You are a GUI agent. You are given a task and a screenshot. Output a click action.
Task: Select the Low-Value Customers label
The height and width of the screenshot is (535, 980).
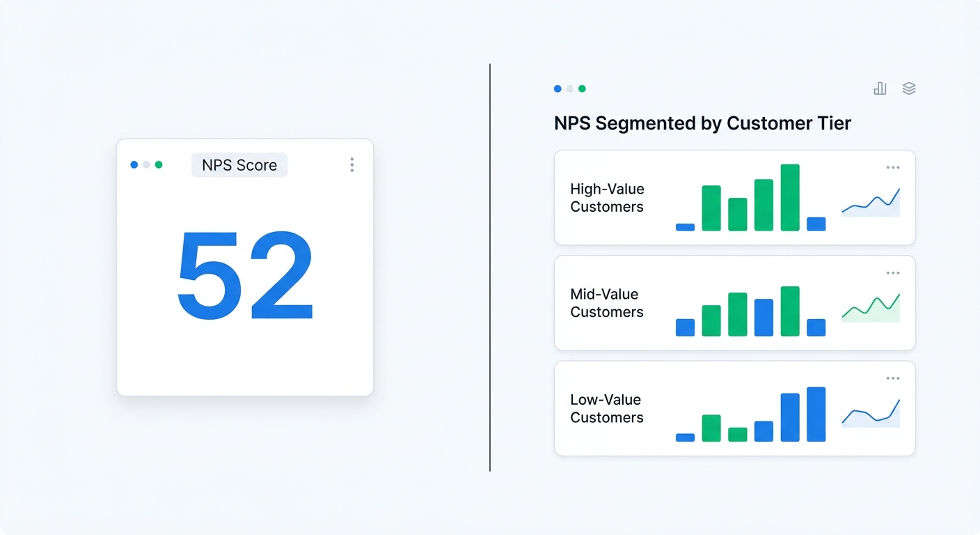[607, 408]
